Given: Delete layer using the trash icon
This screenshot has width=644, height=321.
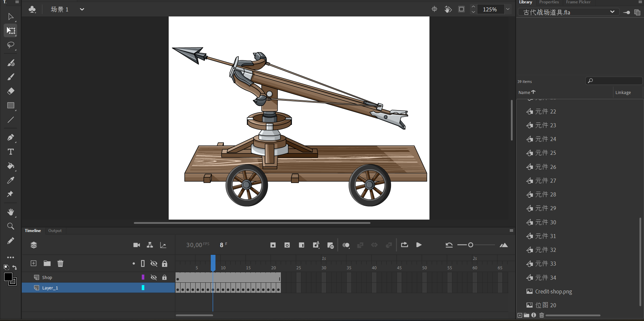Looking at the screenshot, I should pos(60,263).
